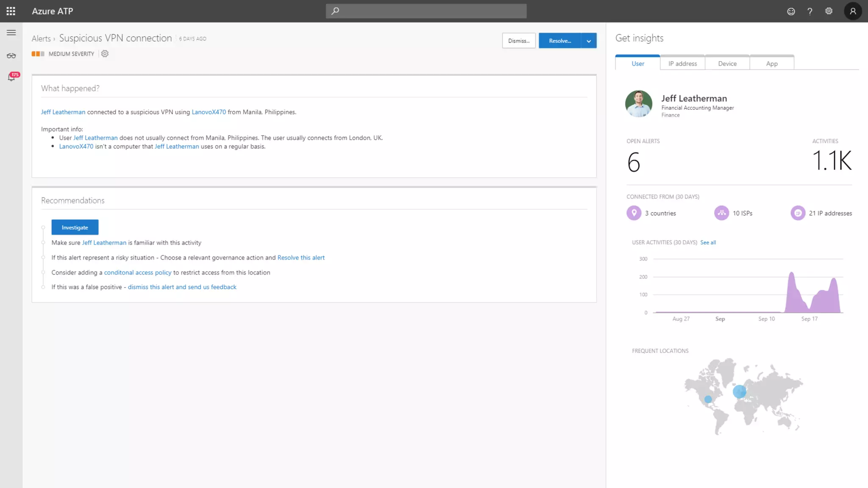Image resolution: width=868 pixels, height=488 pixels.
Task: Click the smiley feedback icon
Action: click(x=791, y=11)
